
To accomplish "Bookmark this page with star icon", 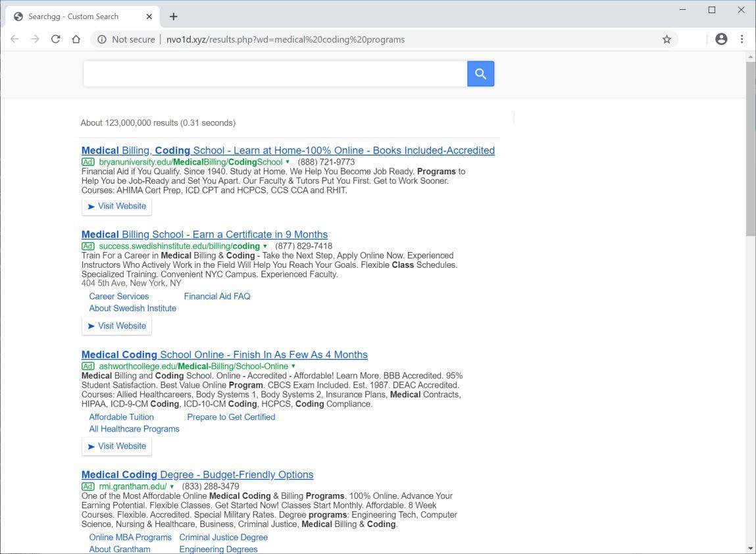I will coord(667,39).
